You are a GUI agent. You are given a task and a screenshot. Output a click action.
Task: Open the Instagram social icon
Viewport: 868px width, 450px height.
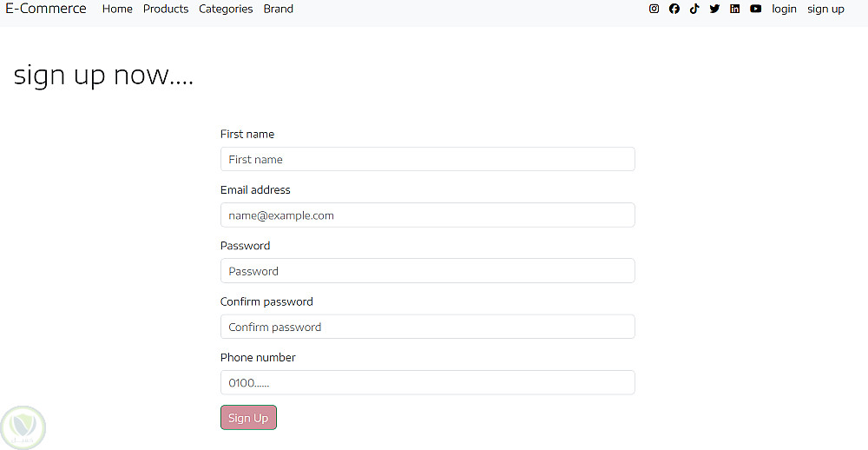(x=654, y=9)
